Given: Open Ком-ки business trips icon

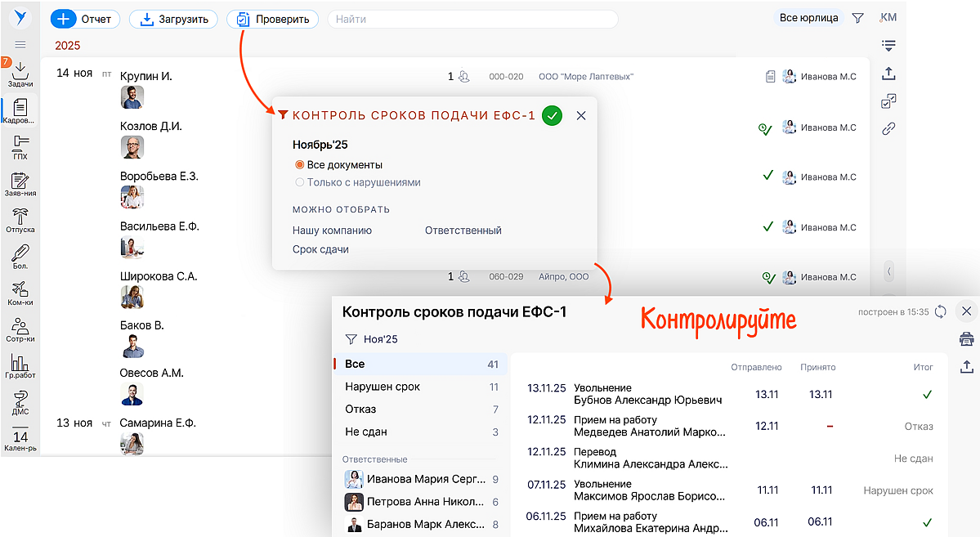Looking at the screenshot, I should pyautogui.click(x=20, y=293).
